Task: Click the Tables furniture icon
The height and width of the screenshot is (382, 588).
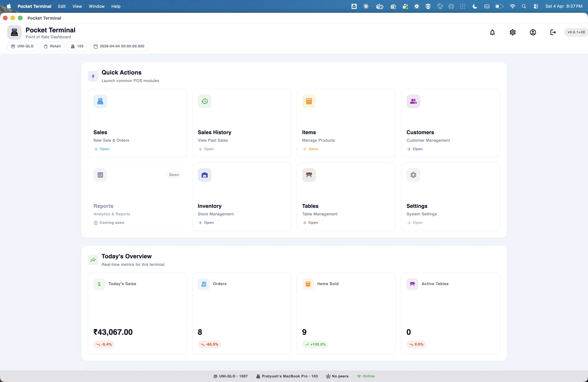Action: click(309, 175)
